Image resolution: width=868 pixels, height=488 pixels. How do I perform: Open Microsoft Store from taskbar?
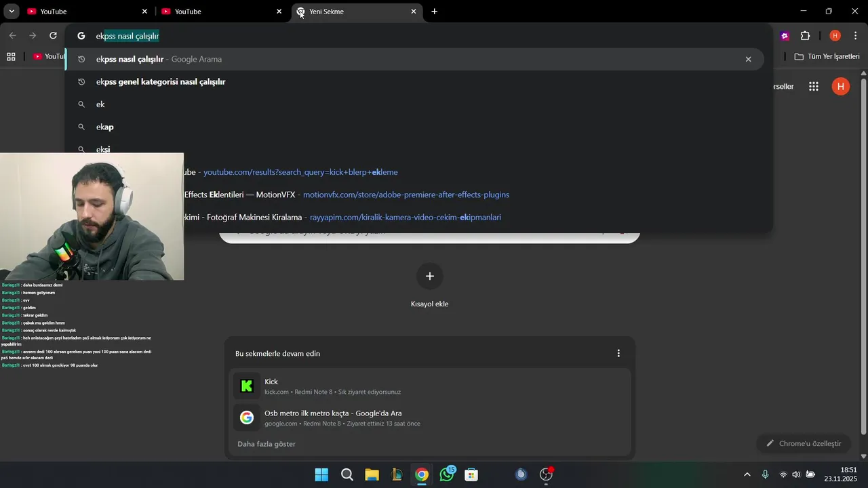coord(471,474)
